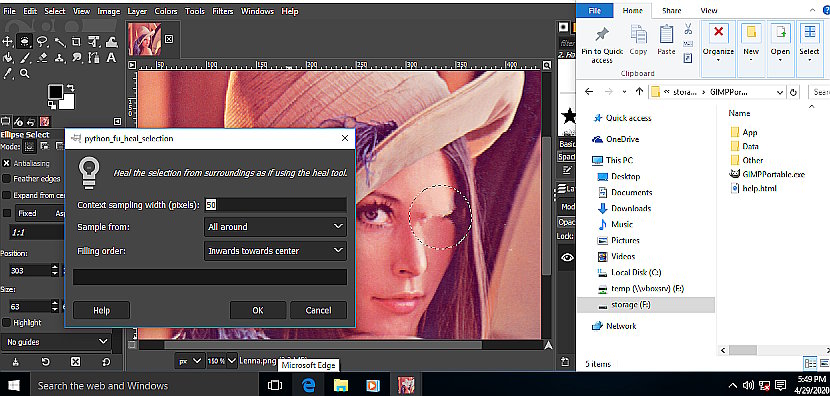Select the Move tool in GIMP toolbox
Viewport: 830px width, 396px height.
point(8,41)
